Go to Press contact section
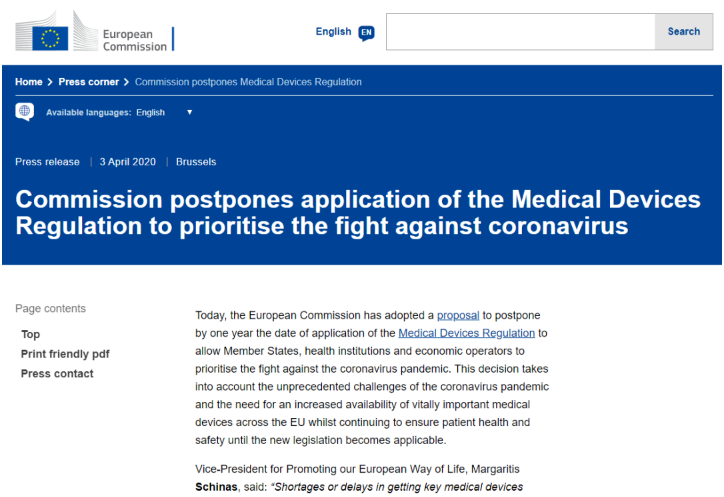The height and width of the screenshot is (497, 724). coord(57,374)
